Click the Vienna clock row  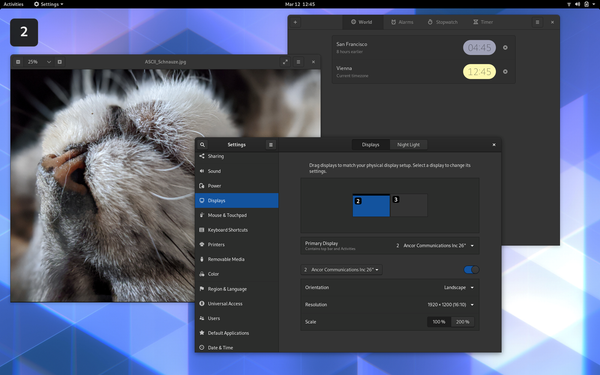pos(424,72)
